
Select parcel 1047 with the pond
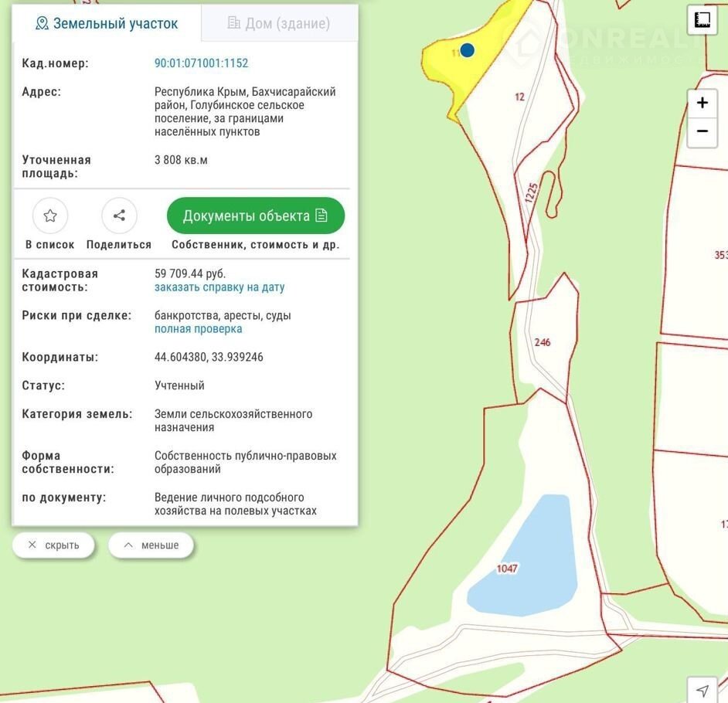pyautogui.click(x=507, y=569)
